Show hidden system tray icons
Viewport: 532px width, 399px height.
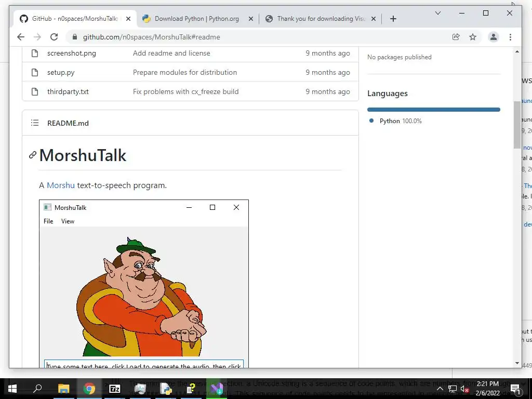pyautogui.click(x=440, y=389)
